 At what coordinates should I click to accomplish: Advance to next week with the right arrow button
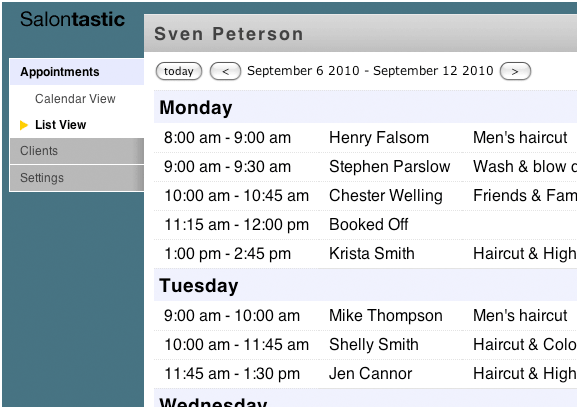(x=515, y=71)
